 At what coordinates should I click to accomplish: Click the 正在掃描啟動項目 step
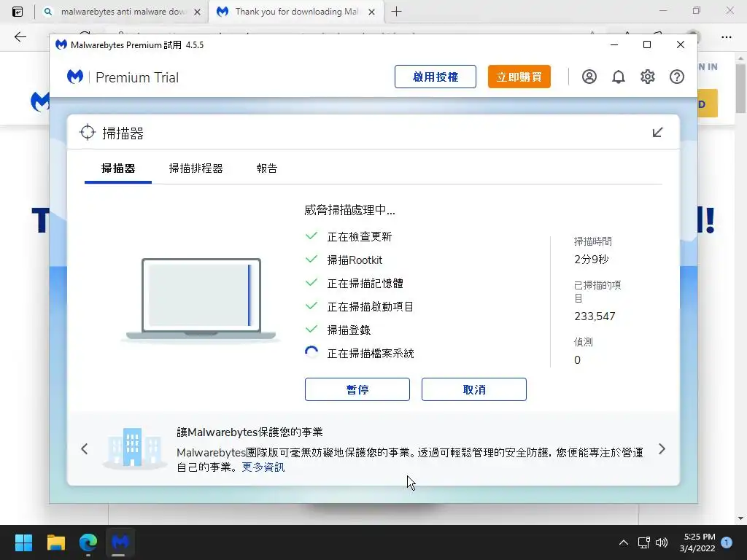click(370, 307)
